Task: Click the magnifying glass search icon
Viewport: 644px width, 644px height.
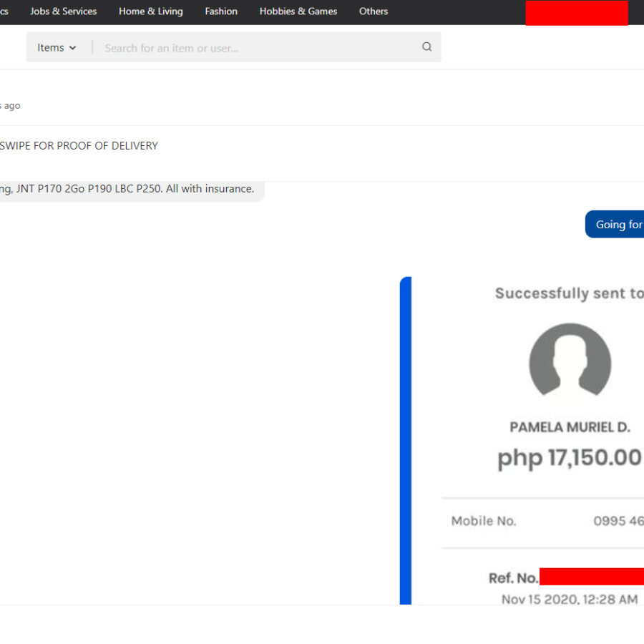Action: coord(426,47)
